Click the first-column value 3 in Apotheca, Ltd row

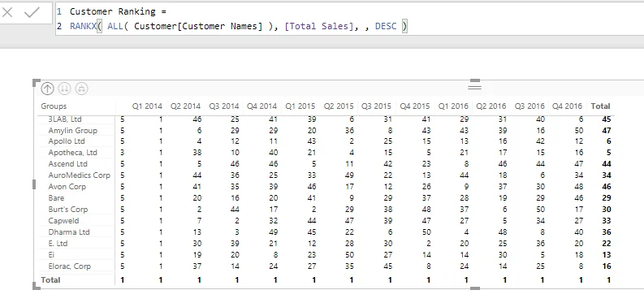tap(122, 153)
